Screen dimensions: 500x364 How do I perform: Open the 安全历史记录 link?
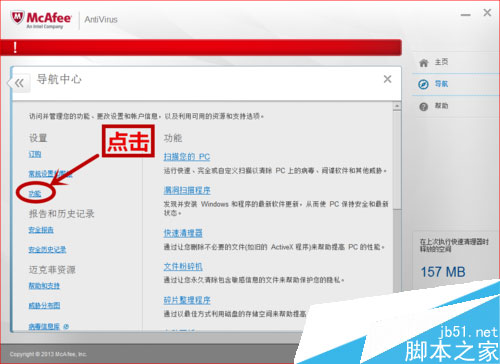point(47,249)
